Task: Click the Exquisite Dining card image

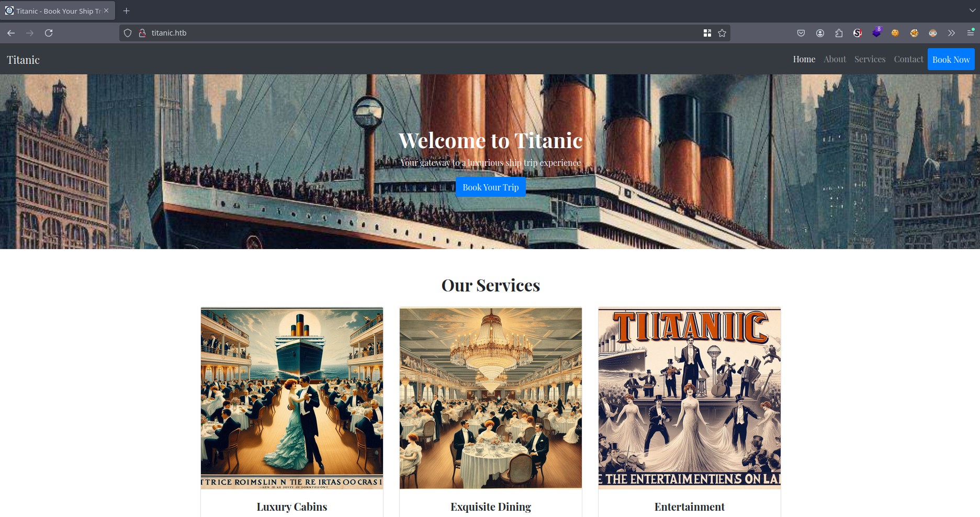Action: pos(490,398)
